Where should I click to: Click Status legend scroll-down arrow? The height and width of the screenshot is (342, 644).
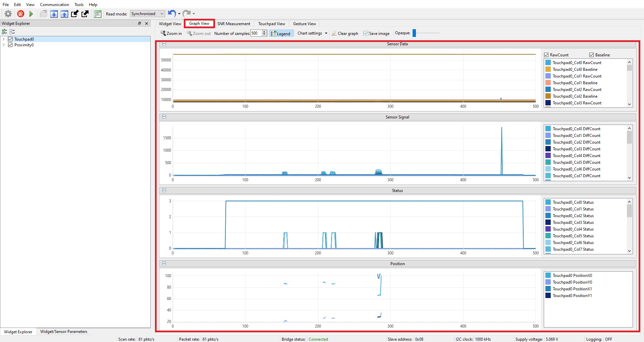pos(629,251)
